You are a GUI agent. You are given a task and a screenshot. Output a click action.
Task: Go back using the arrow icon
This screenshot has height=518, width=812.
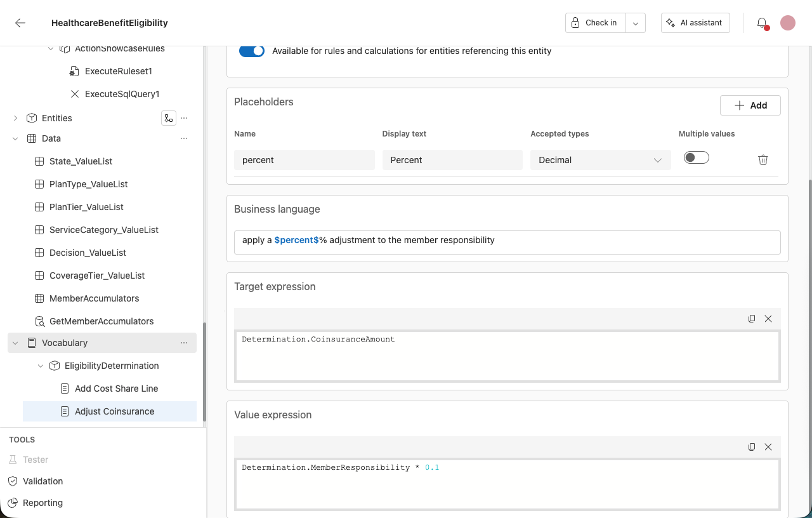20,23
